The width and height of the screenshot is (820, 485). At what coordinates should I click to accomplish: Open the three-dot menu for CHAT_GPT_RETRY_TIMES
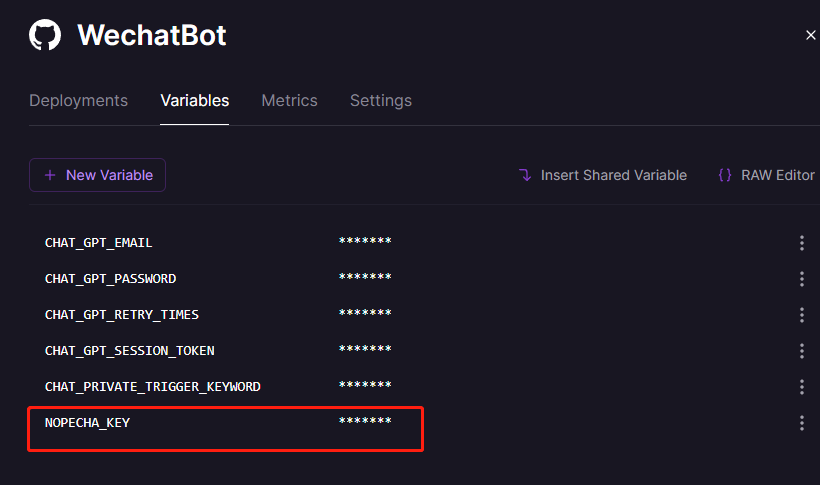[x=802, y=315]
